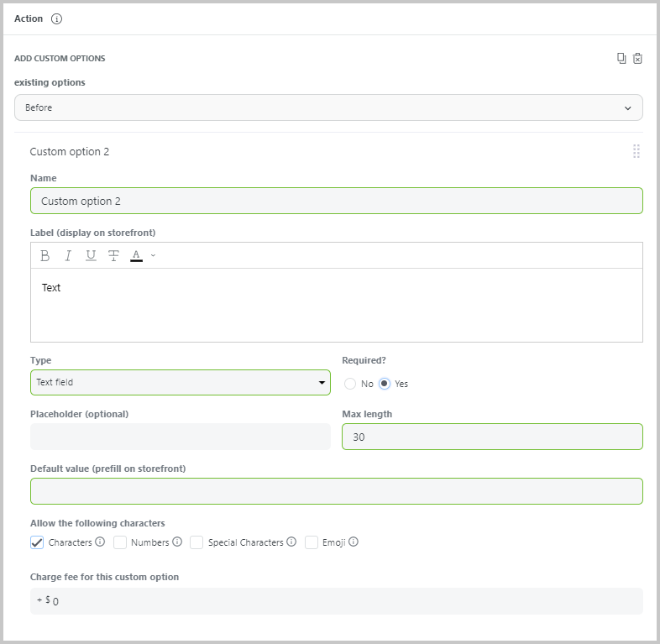Open the existing options Before dropdown
Viewport: 660px width, 644px height.
point(328,107)
